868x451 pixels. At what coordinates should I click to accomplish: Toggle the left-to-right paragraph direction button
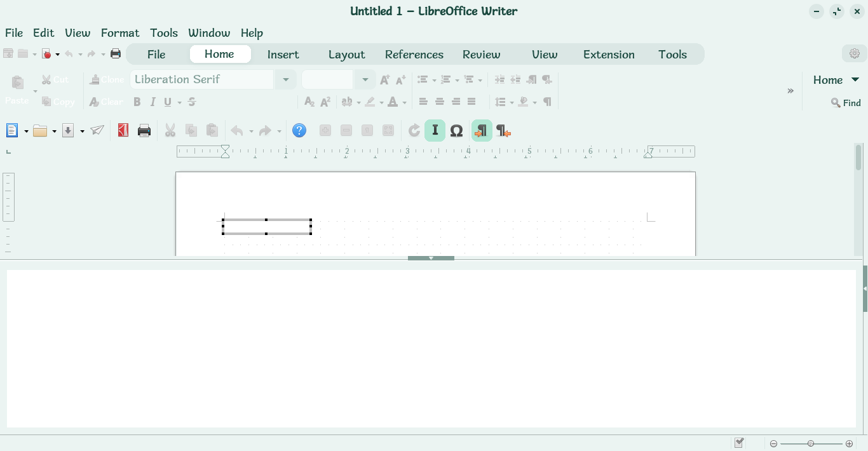482,131
